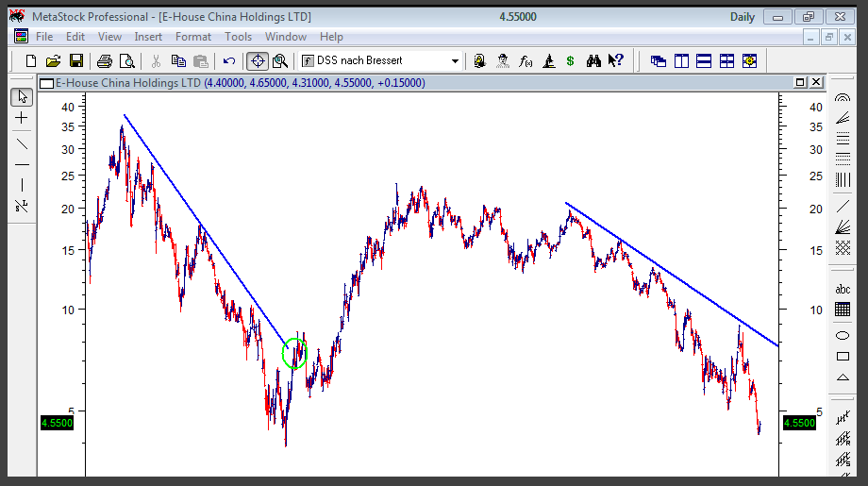Viewport: 868px width, 486px height.
Task: Select the plus crosshairs tool
Action: pyautogui.click(x=22, y=118)
